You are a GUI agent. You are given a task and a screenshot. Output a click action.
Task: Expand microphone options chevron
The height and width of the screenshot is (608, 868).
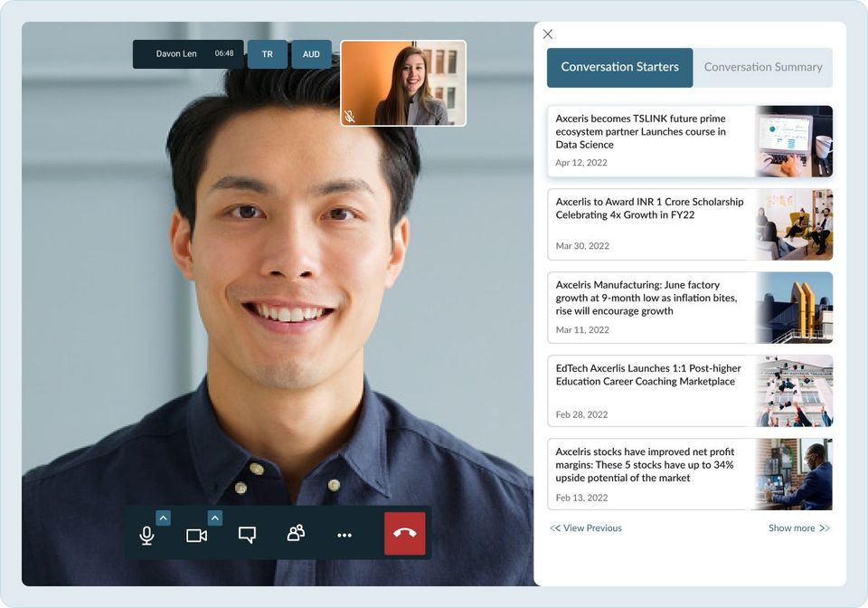click(163, 518)
